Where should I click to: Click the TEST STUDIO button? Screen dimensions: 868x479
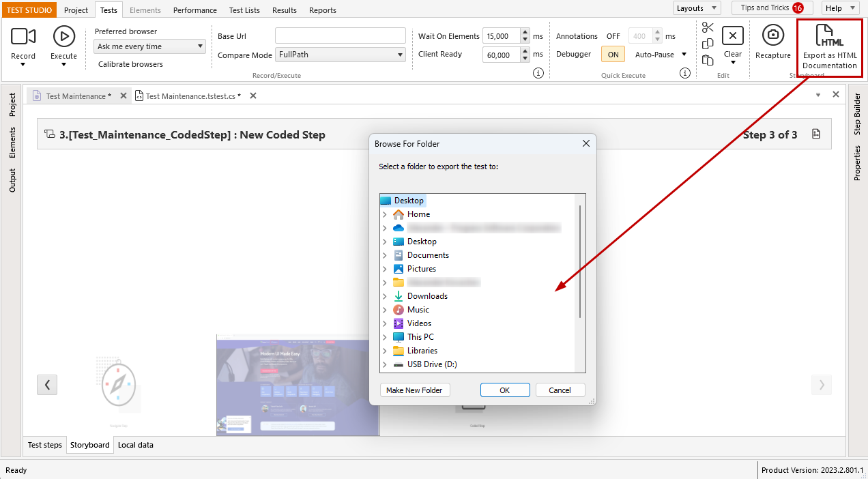(x=29, y=10)
